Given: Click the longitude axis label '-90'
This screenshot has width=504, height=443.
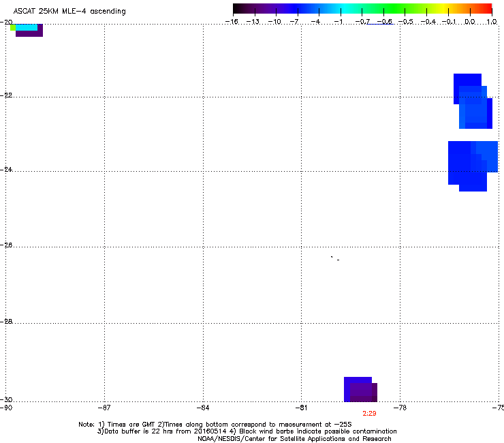Looking at the screenshot, I should [x=6, y=408].
